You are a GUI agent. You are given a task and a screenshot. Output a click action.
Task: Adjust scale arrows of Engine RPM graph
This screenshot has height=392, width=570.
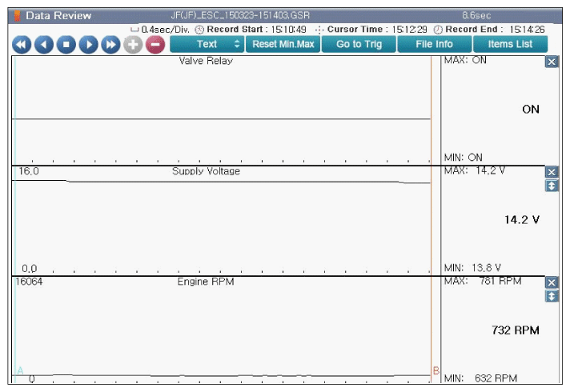point(552,297)
